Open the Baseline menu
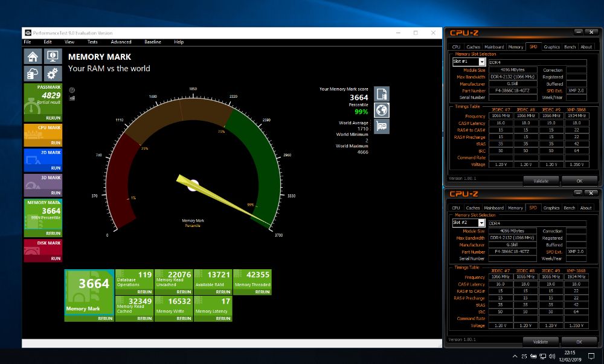This screenshot has height=364, width=604. point(153,42)
